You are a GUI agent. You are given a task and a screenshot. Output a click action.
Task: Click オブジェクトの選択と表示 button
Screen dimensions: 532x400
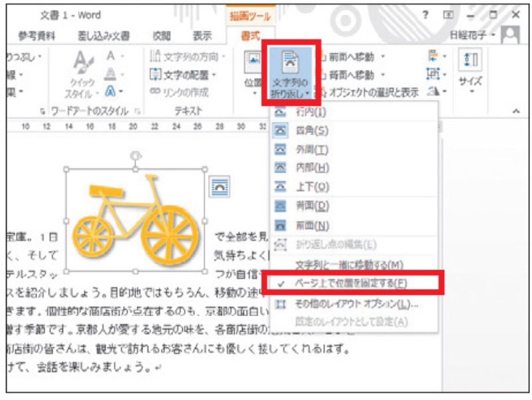coord(371,93)
